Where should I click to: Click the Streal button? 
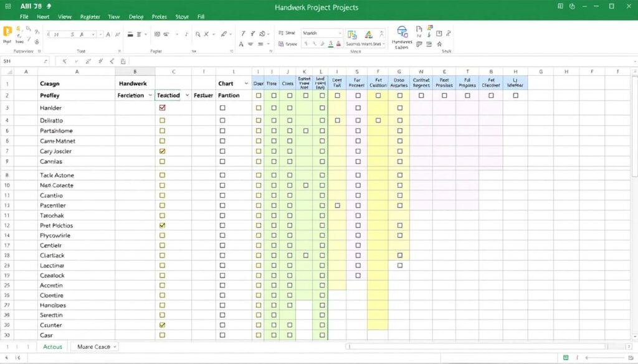[287, 33]
